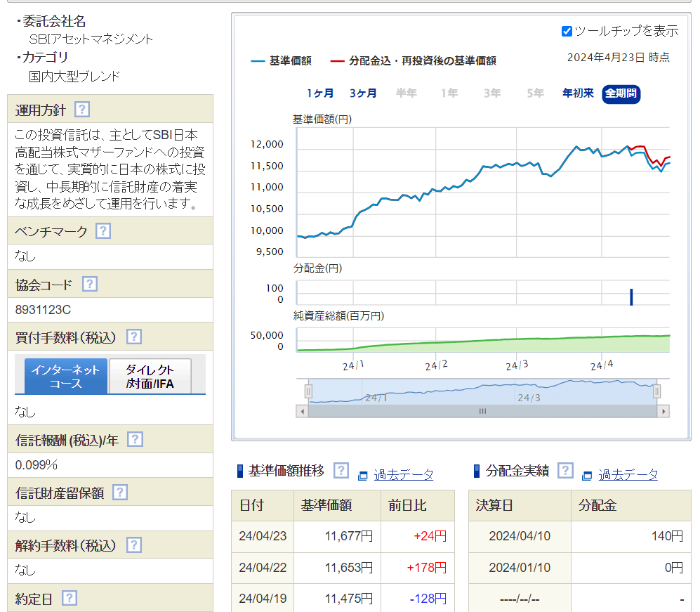Open the 運用方針 help tooltip icon
The height and width of the screenshot is (612, 700).
(x=81, y=109)
